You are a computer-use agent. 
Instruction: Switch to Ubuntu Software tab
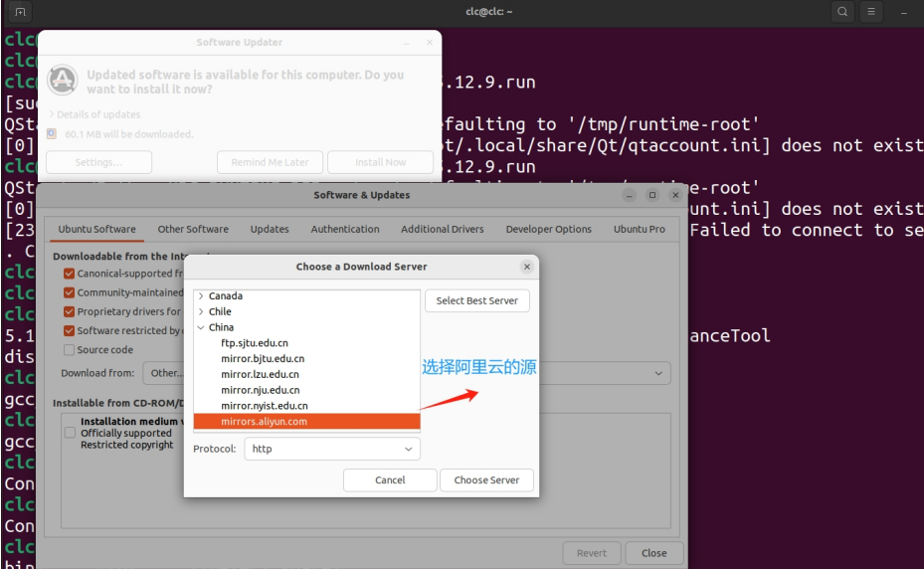tap(96, 230)
